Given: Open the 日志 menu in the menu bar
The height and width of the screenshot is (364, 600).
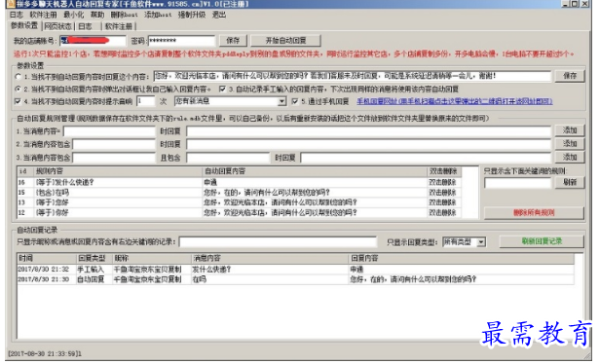Looking at the screenshot, I should [x=17, y=15].
